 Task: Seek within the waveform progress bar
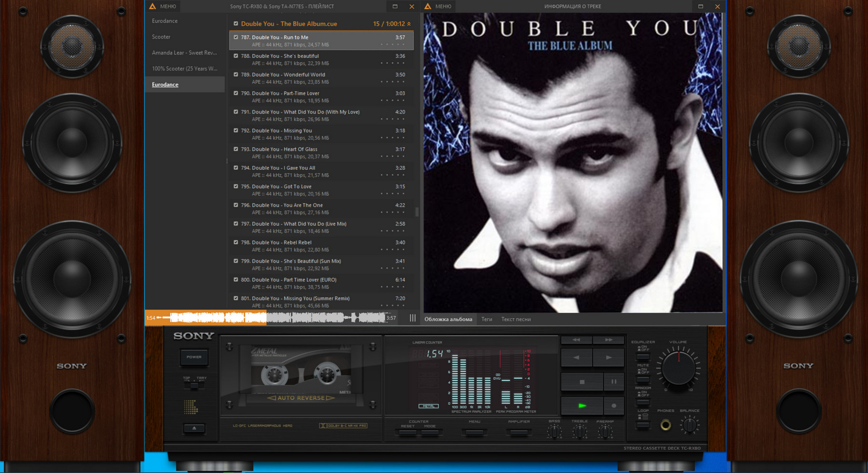pos(271,318)
